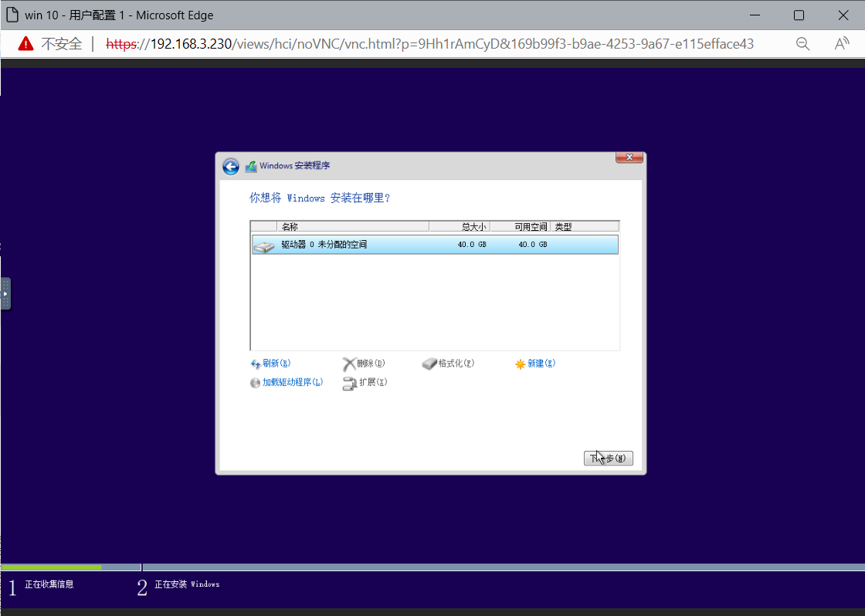Click the read aloud icon in address bar
The width and height of the screenshot is (865, 616).
click(x=841, y=43)
